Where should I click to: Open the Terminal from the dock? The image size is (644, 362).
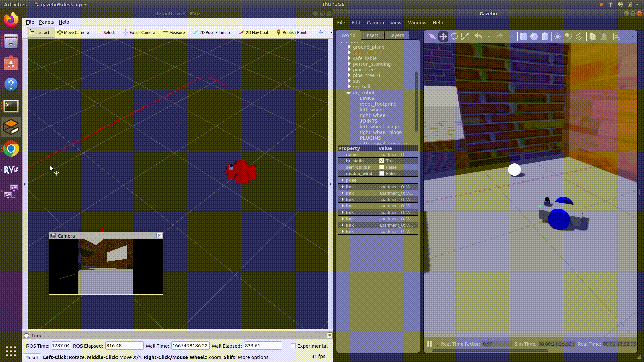pos(11,106)
